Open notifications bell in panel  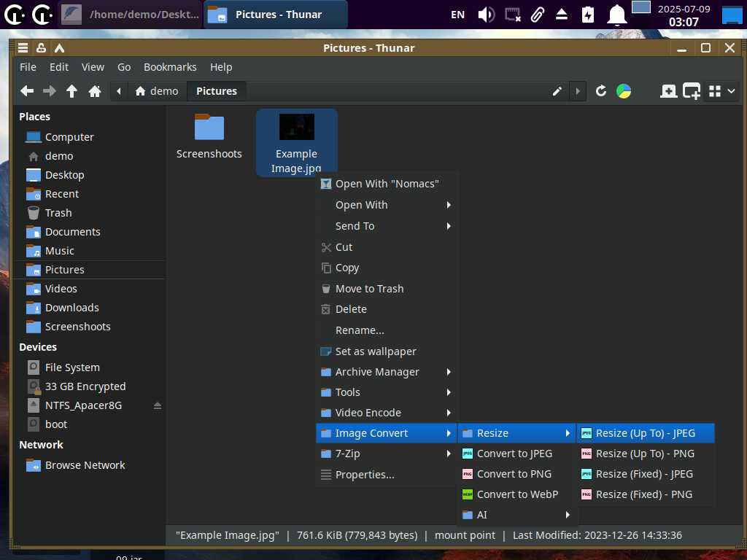(x=616, y=15)
